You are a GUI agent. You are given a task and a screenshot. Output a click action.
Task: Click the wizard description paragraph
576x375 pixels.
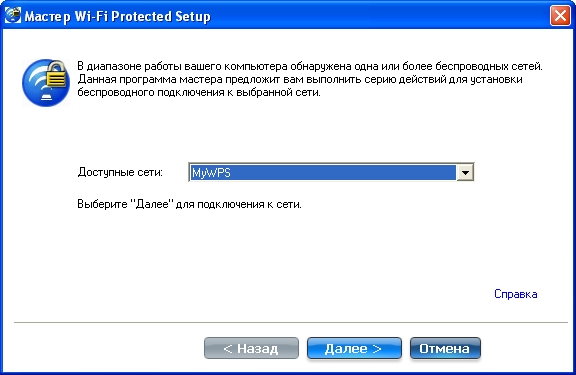coord(310,79)
